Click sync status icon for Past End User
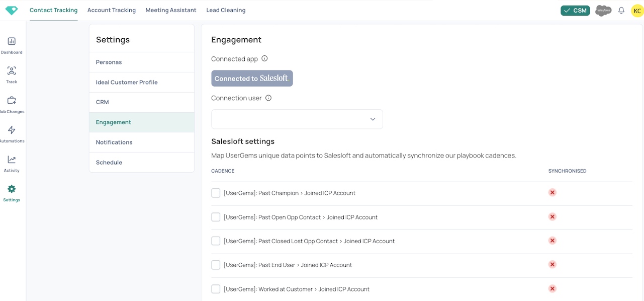Image resolution: width=644 pixels, height=301 pixels. tap(552, 264)
